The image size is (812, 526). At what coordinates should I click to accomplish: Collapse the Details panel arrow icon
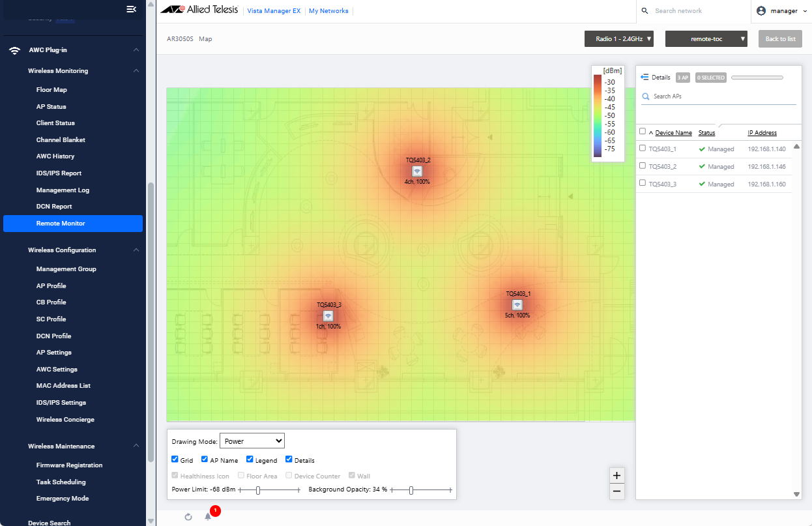point(645,77)
